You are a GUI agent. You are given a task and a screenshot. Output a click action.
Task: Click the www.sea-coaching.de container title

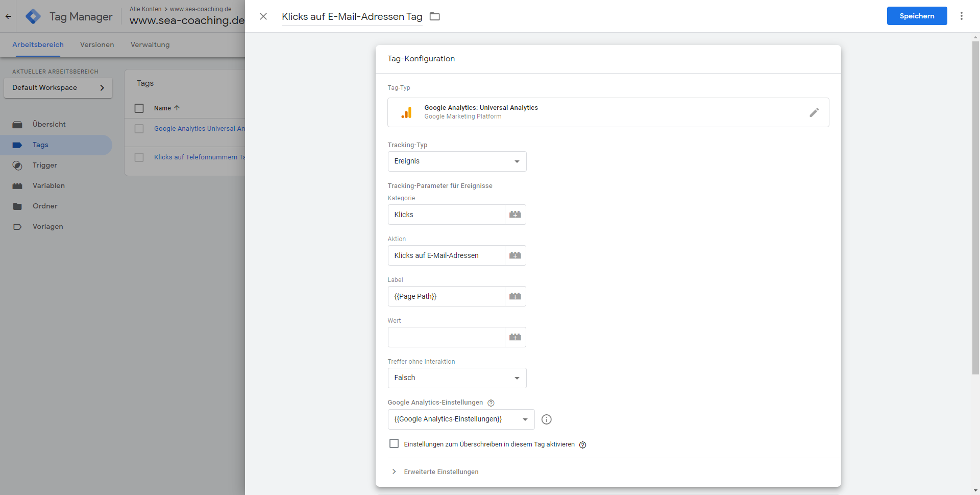(x=187, y=20)
